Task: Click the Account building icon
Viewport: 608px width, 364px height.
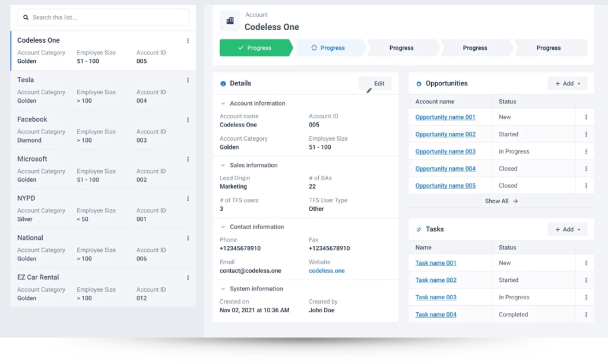Action: tap(230, 21)
